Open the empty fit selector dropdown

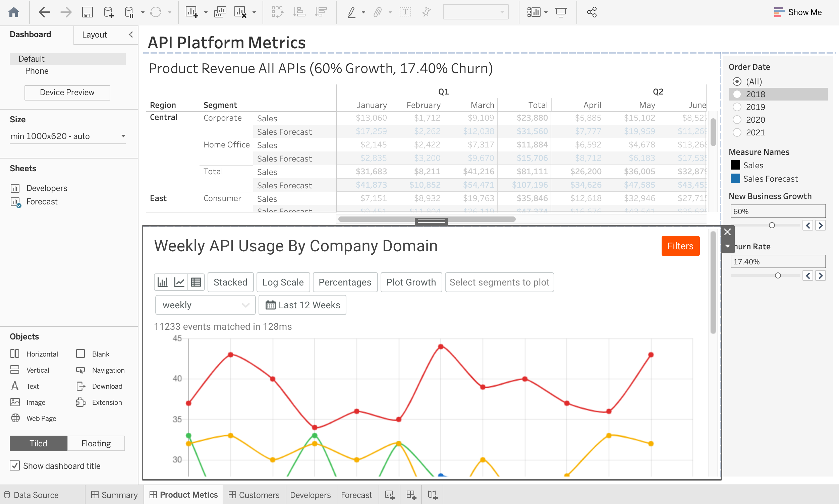[x=476, y=12]
